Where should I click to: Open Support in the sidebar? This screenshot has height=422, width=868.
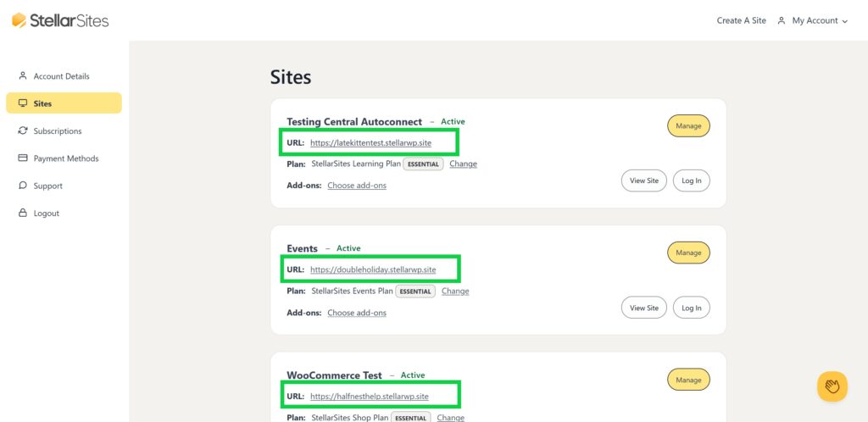click(47, 186)
